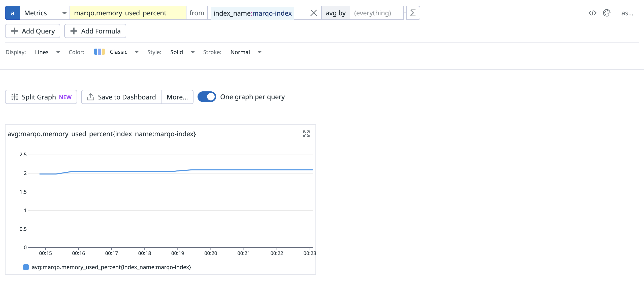This screenshot has width=644, height=287.
Task: Open the Style Solid dropdown
Action: pyautogui.click(x=182, y=52)
